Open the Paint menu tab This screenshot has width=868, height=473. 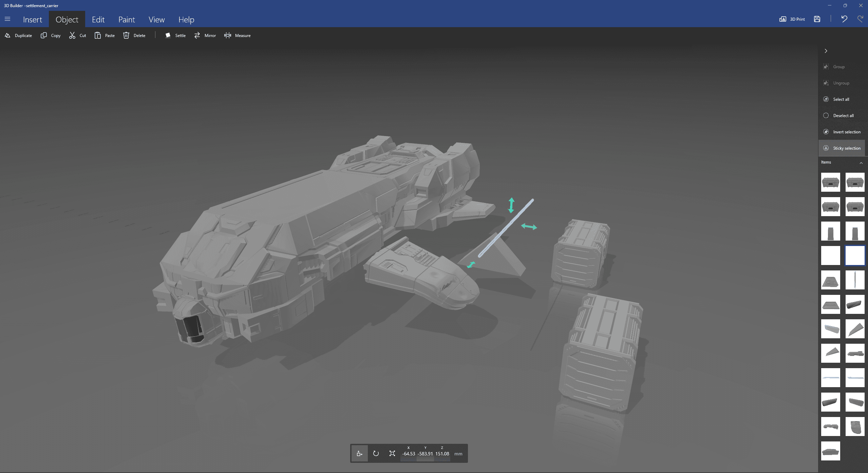pyautogui.click(x=126, y=20)
